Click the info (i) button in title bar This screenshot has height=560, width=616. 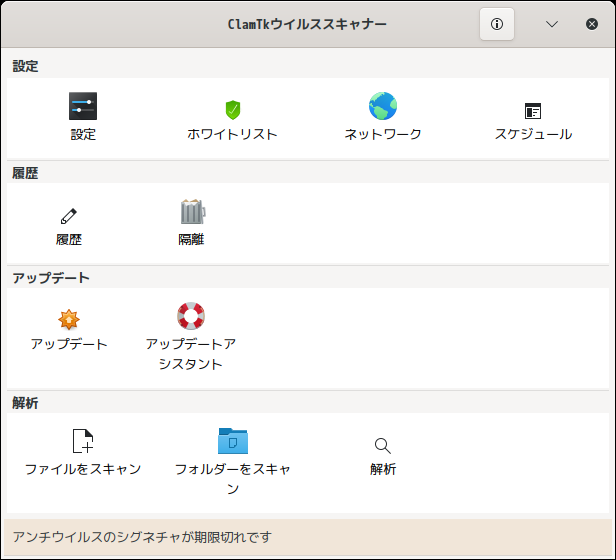point(497,24)
